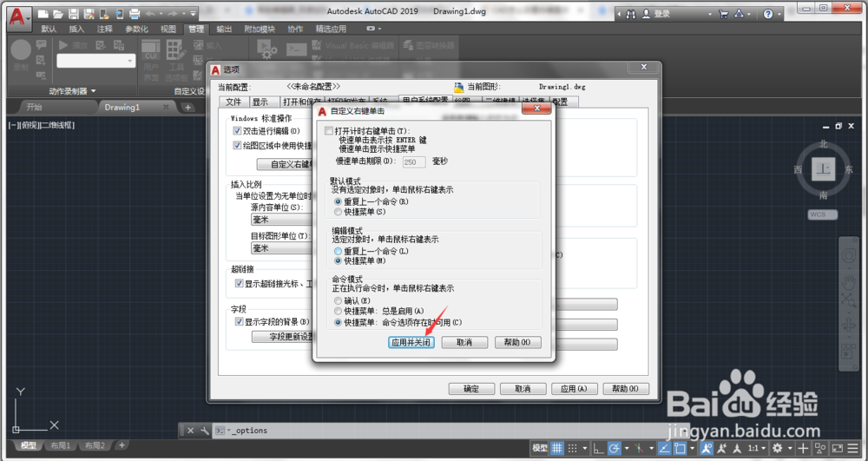
Task: Select 确认(E) radio in command mode
Action: click(338, 300)
